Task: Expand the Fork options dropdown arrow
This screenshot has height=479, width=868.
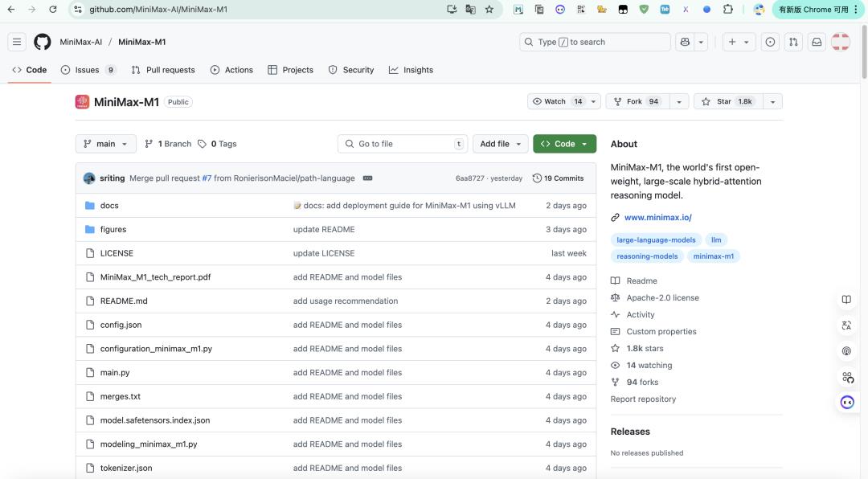Action: click(x=679, y=102)
